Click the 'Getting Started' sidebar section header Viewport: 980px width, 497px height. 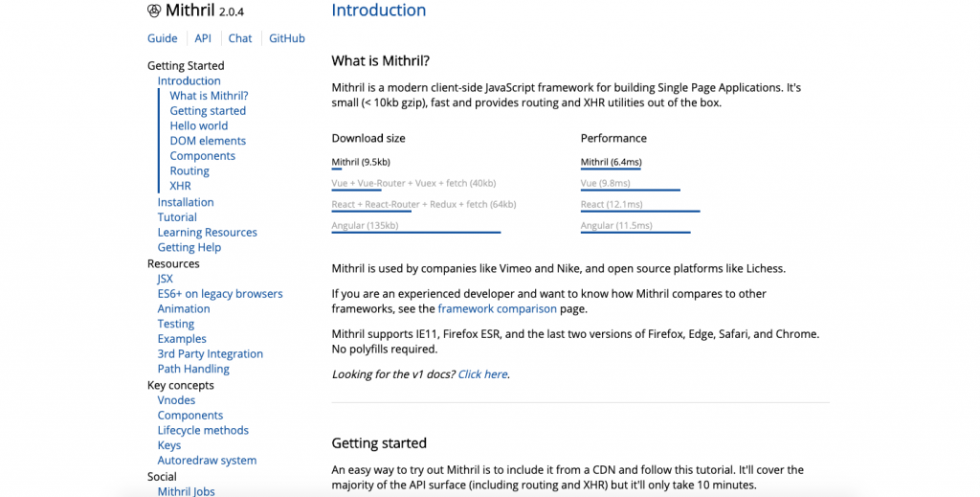coord(186,66)
